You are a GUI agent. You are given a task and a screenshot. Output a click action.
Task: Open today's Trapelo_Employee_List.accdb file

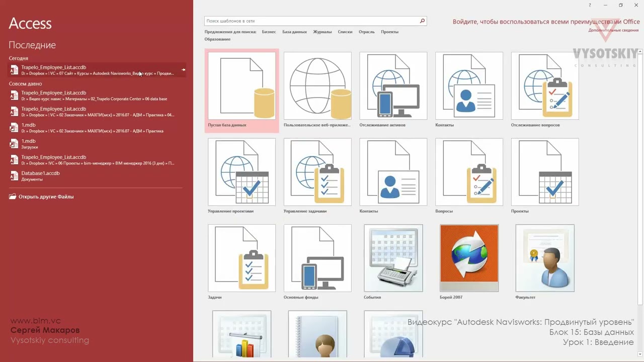pos(97,70)
